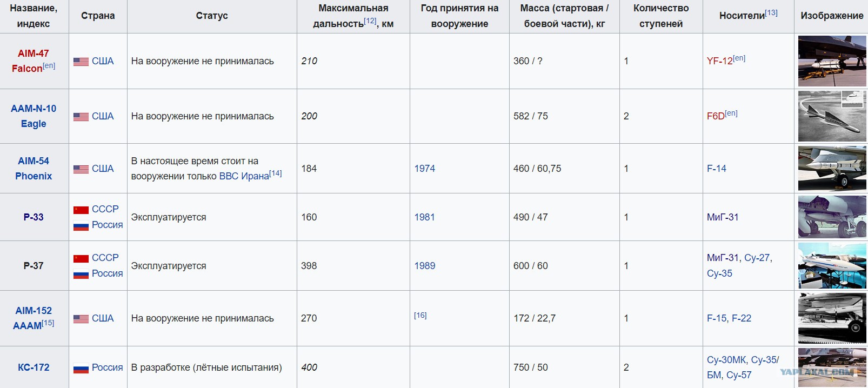Viewport: 868px width, 388px height.
Task: Open the AIM-47 Falcon thumbnail image
Action: (832, 61)
